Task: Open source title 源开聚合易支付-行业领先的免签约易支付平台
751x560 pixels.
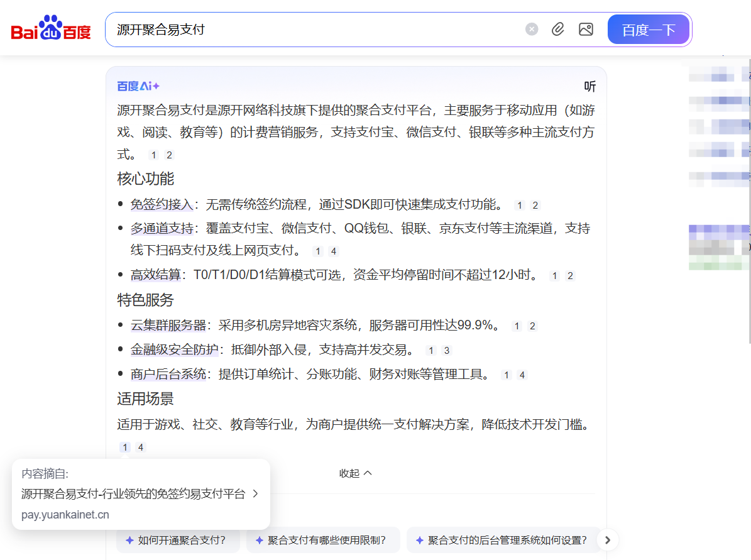Action: pyautogui.click(x=133, y=494)
